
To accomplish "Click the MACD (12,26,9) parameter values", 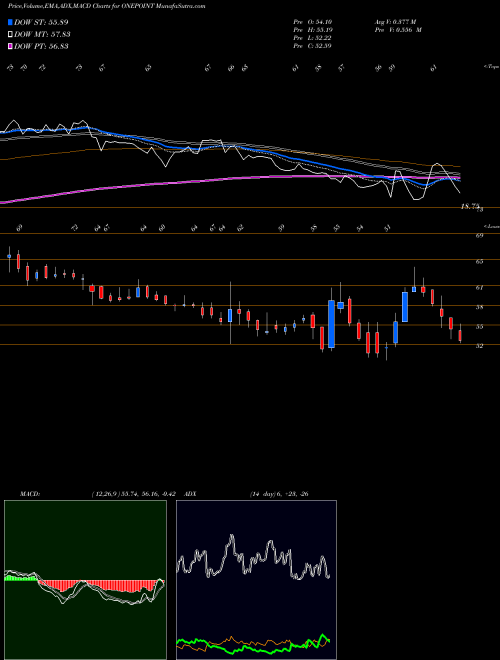I will point(136,494).
